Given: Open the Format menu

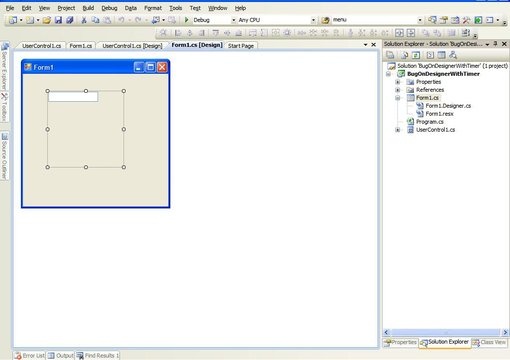Looking at the screenshot, I should coord(153,8).
